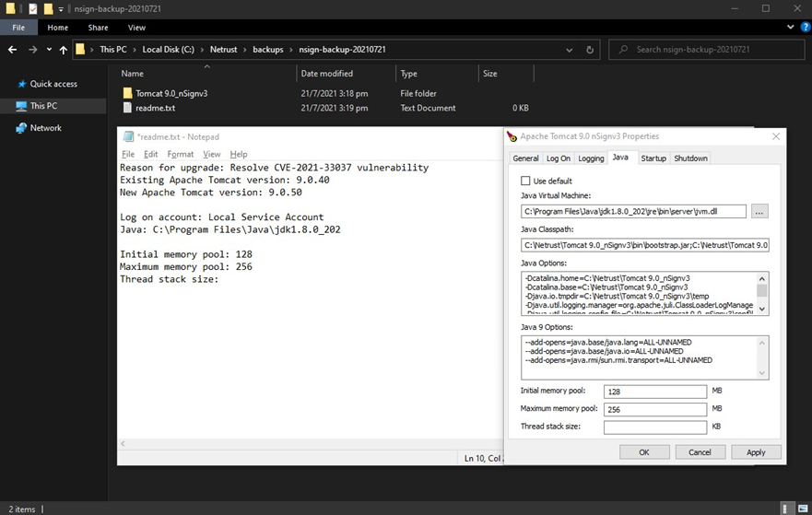812x515 pixels.
Task: Click Maximum memory pool field
Action: tap(655, 409)
